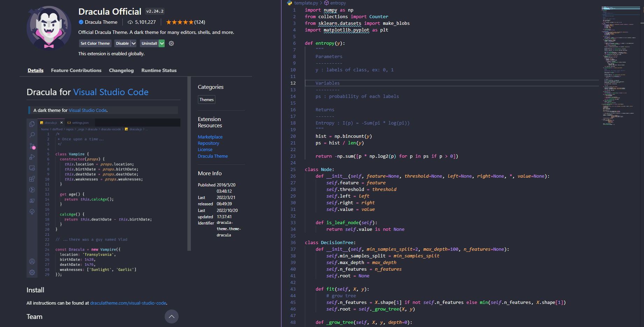Image resolution: width=644 pixels, height=327 pixels.
Task: Click the entropy symbol icon in breadcrumb
Action: [327, 3]
